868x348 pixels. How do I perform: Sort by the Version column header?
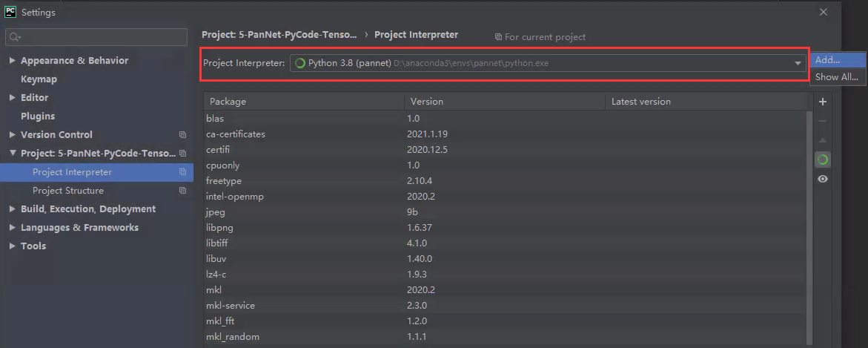pyautogui.click(x=504, y=102)
